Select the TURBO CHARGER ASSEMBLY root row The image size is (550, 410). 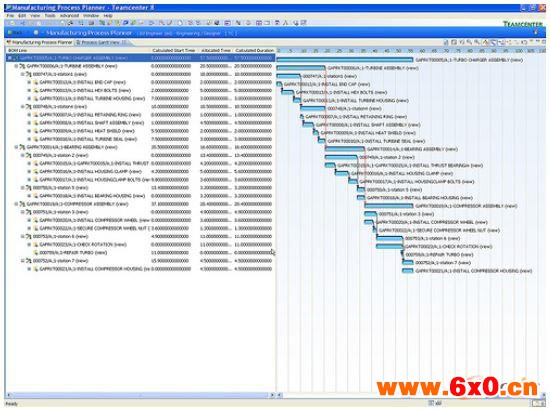pyautogui.click(x=140, y=58)
